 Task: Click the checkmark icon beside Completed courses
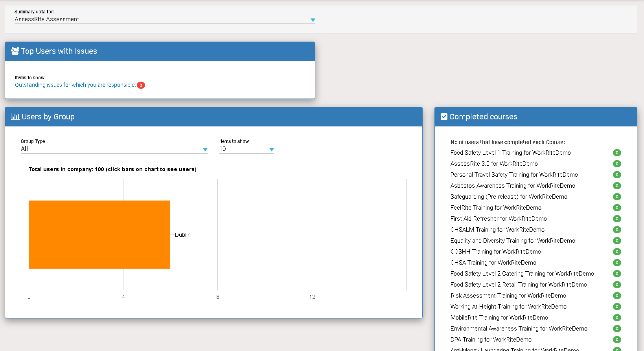point(444,117)
